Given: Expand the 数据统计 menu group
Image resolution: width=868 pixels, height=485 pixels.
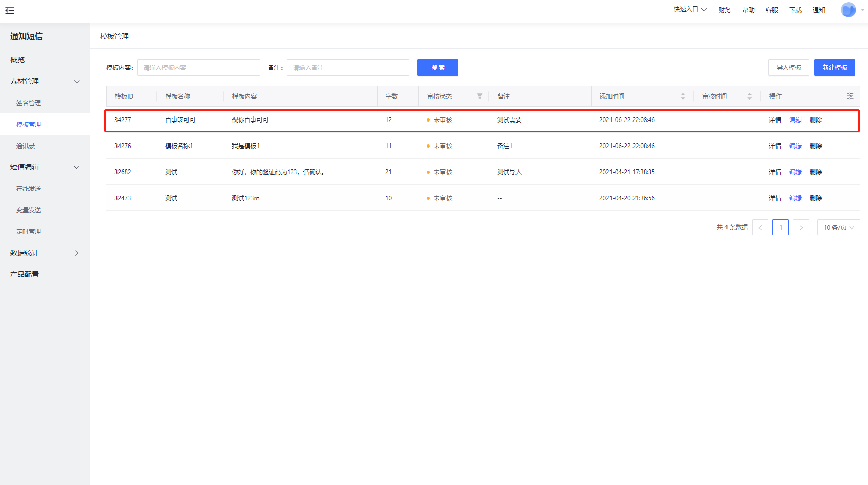Looking at the screenshot, I should click(x=45, y=253).
